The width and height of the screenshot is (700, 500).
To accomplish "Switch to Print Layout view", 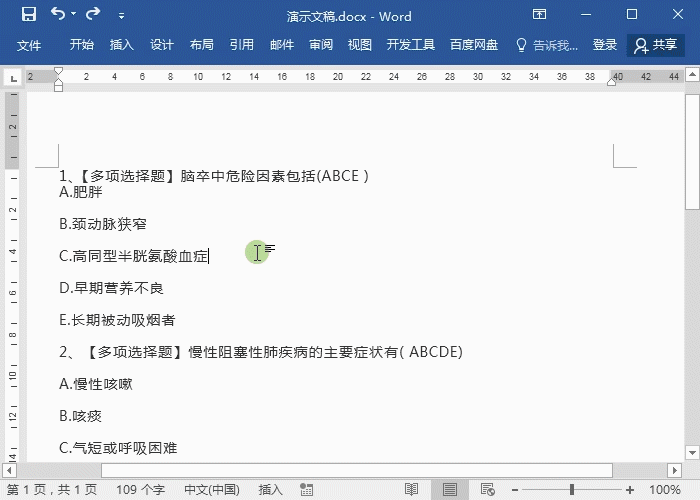I will point(450,490).
